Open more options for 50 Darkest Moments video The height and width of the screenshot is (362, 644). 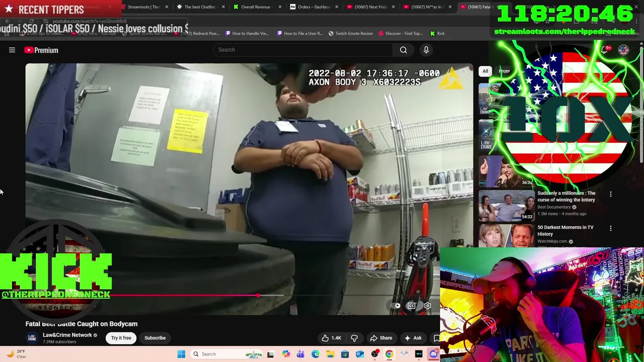(x=611, y=228)
